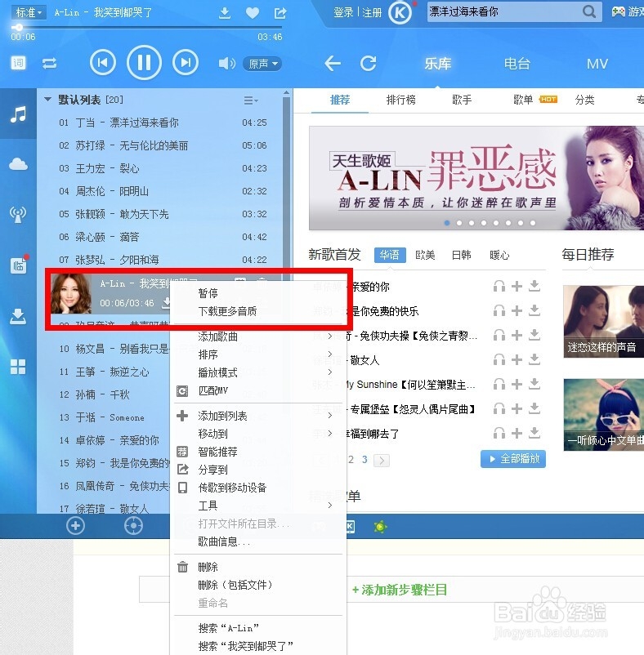Add 专属堡垒 song with plus icon
The height and width of the screenshot is (655, 644).
coord(517,408)
